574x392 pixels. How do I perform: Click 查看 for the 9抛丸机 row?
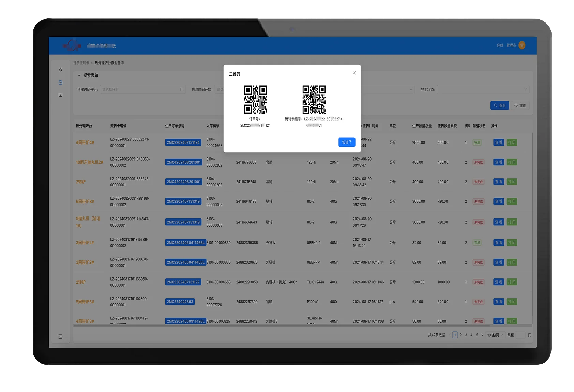(x=498, y=222)
